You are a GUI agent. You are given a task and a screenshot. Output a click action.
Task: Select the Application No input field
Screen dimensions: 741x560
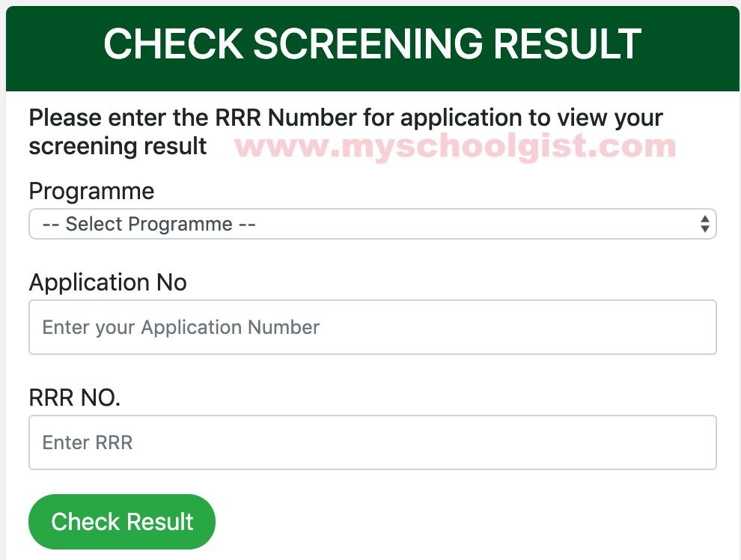[x=373, y=327]
